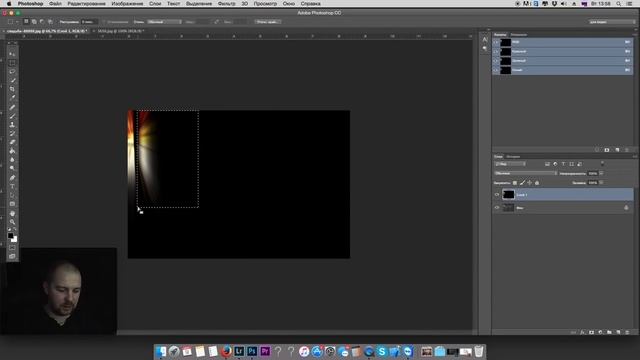Select the Lasso tool
Viewport: 640px width, 360px height.
pyautogui.click(x=12, y=72)
